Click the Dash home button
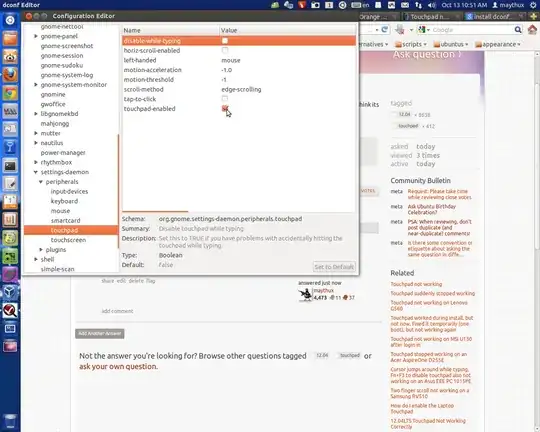 coord(10,20)
